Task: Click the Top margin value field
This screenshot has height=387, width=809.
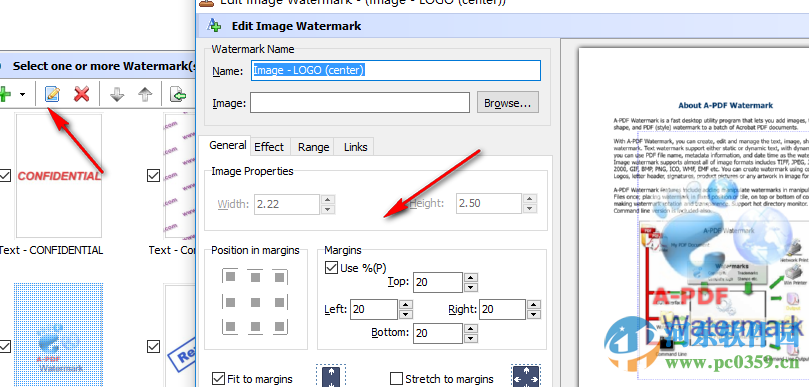Action: pos(438,282)
